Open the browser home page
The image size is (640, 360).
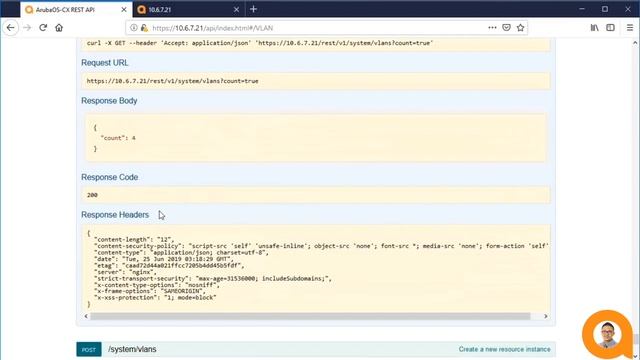(x=59, y=28)
